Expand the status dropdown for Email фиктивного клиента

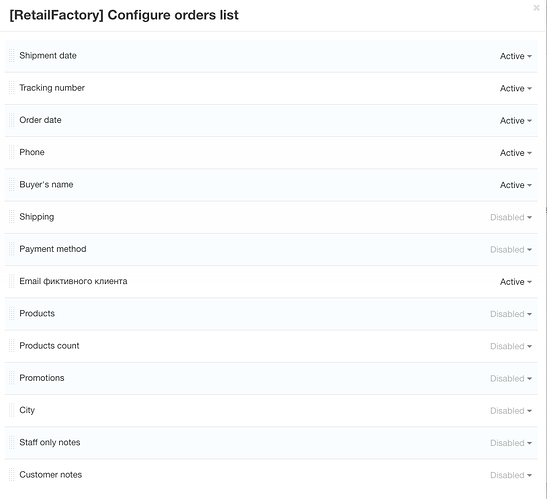pyautogui.click(x=516, y=282)
